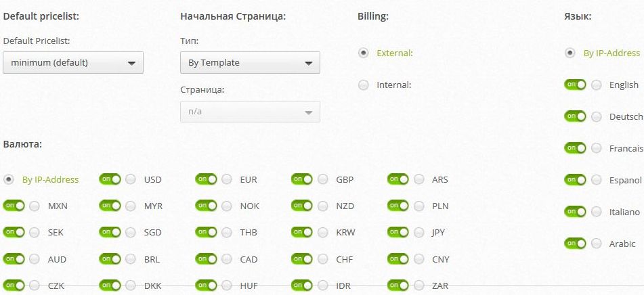Toggle off the USD currency switch
The width and height of the screenshot is (644, 295).
[x=110, y=179]
